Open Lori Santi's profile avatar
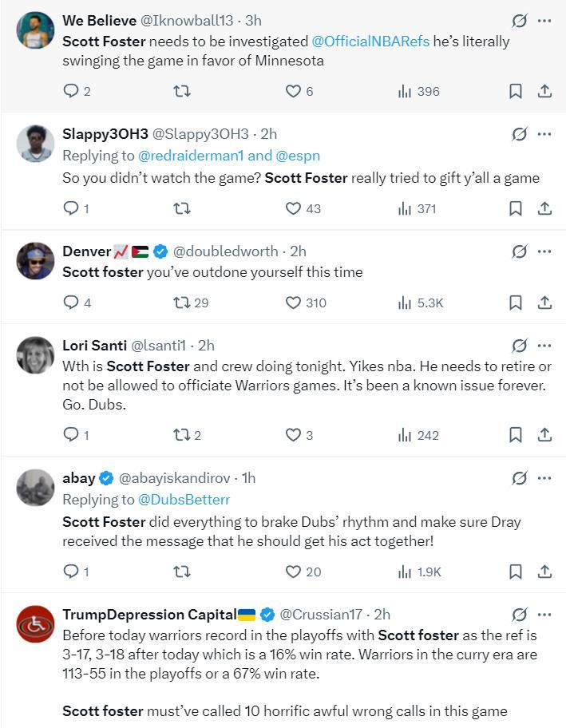This screenshot has height=728, width=566. pos(36,355)
